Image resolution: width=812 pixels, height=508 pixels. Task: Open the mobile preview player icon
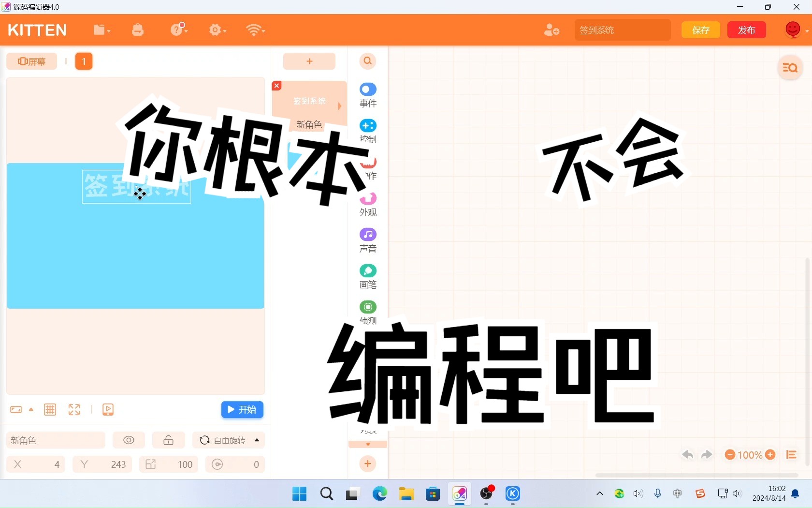[108, 410]
